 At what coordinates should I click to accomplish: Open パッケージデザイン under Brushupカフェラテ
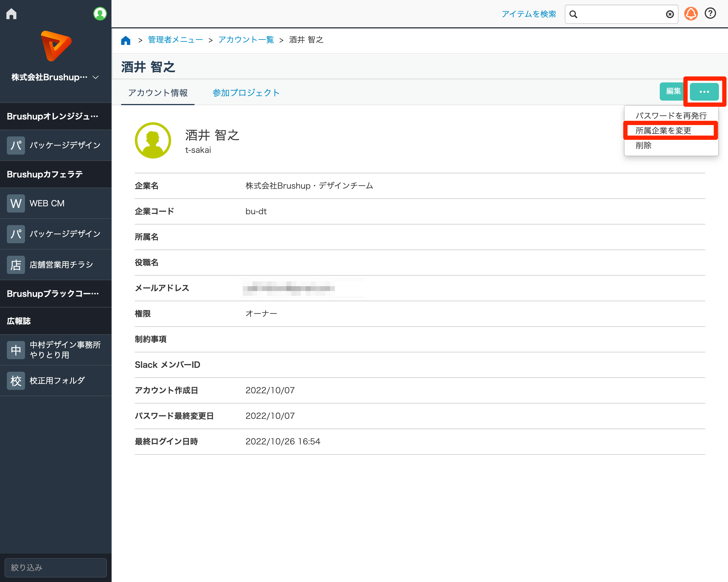point(56,234)
